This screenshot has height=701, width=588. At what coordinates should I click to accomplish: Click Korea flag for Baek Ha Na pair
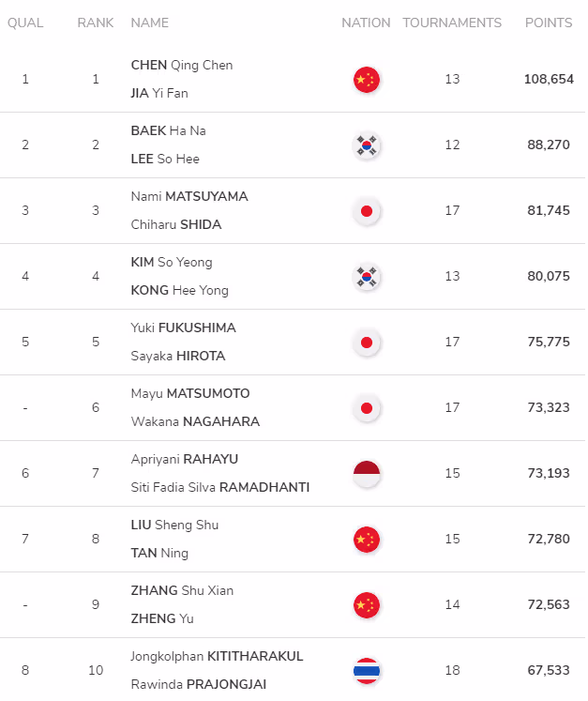367,145
